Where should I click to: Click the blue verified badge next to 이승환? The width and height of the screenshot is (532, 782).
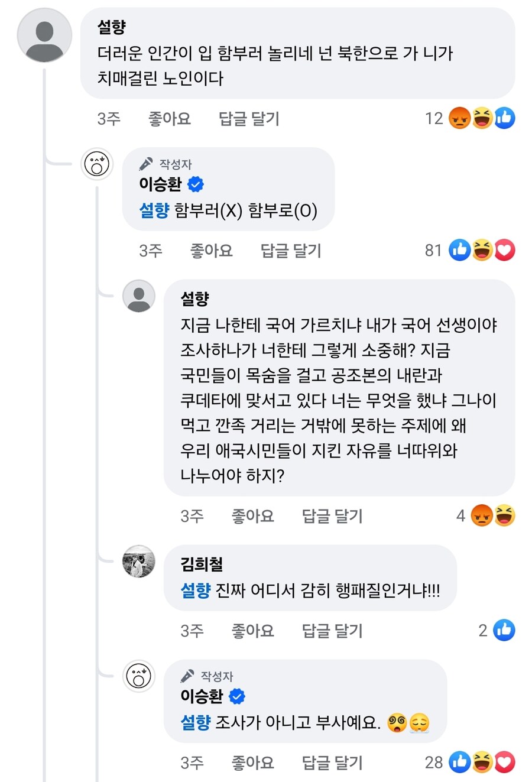point(197,184)
